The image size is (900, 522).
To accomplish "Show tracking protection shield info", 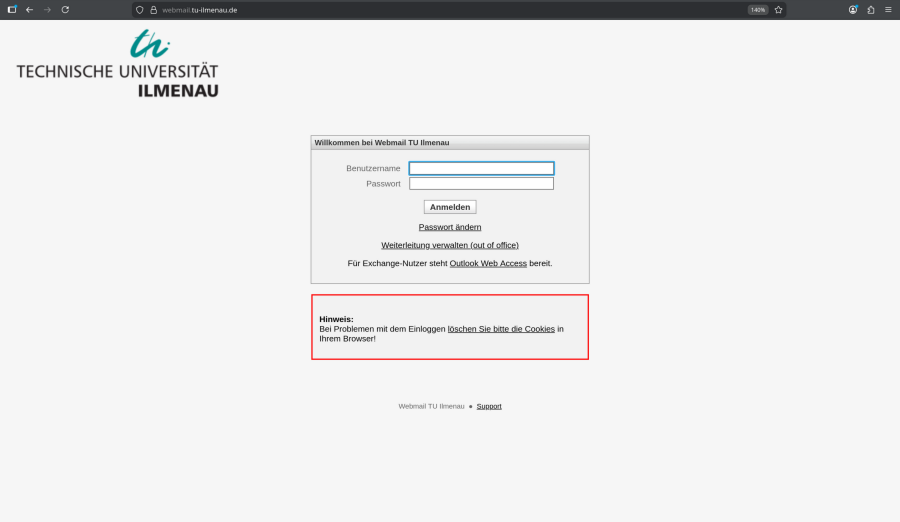I will point(140,10).
